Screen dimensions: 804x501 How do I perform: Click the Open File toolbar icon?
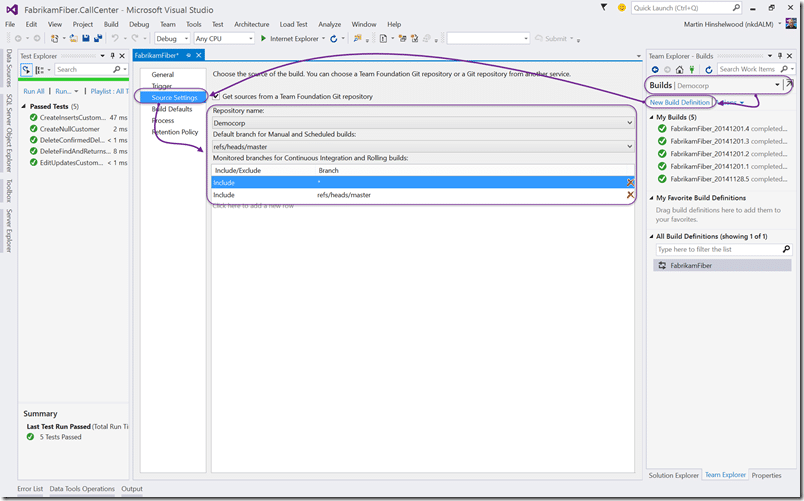74,38
